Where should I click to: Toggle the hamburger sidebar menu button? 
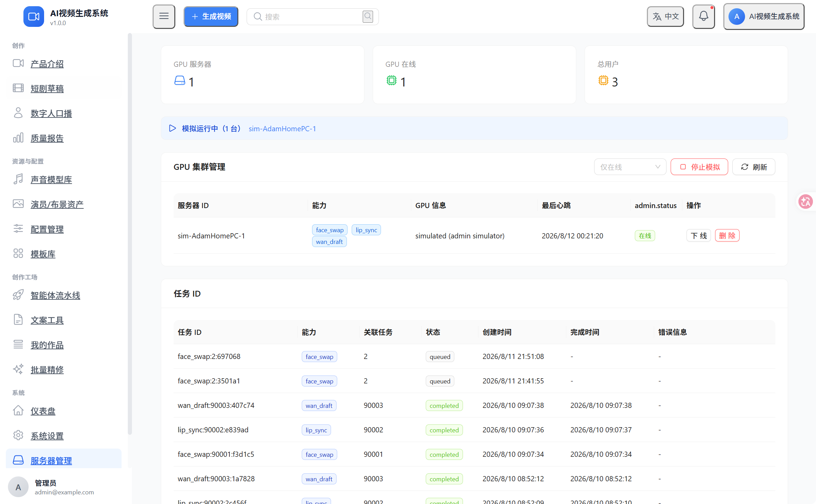point(164,17)
